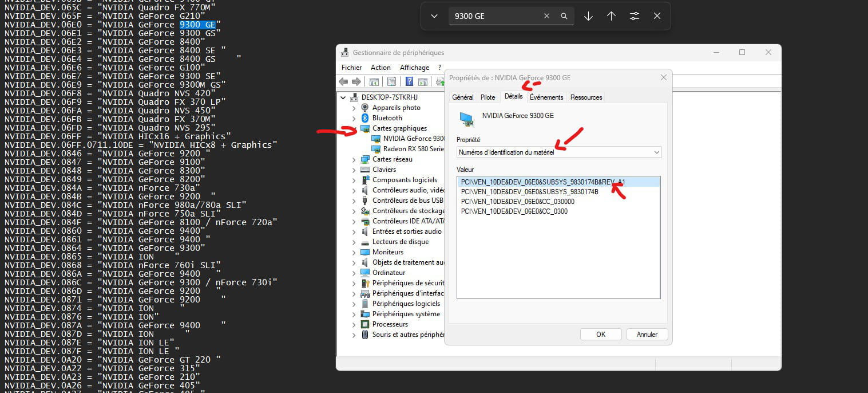
Task: Close the NVIDIA properties dialog
Action: pos(664,77)
